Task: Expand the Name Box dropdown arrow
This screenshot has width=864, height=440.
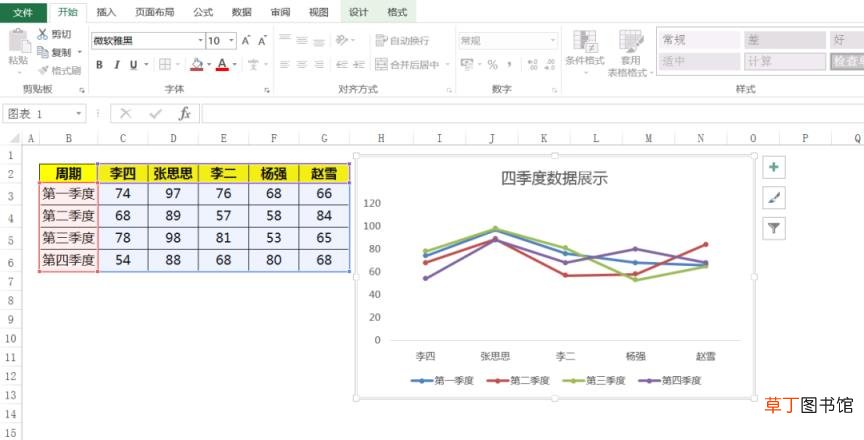Action: [79, 113]
